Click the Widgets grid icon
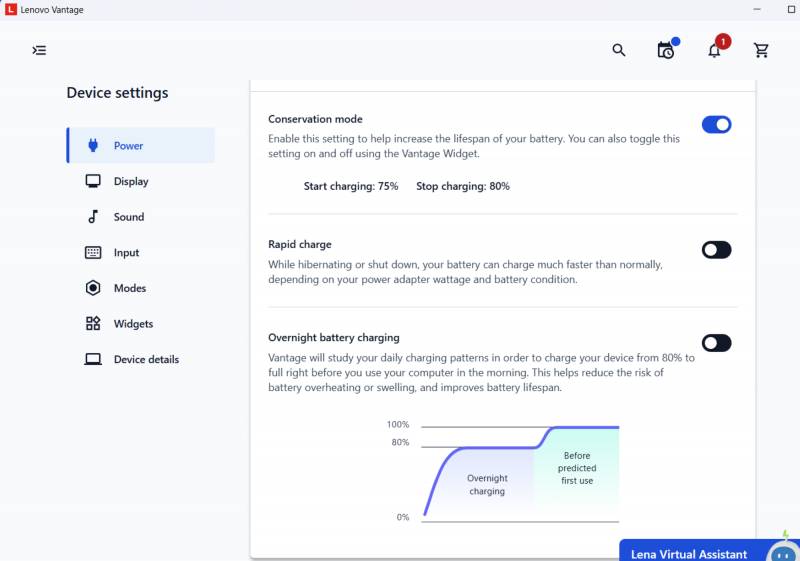This screenshot has width=800, height=561. pos(93,323)
